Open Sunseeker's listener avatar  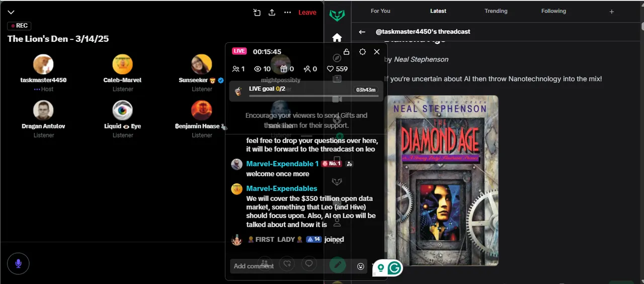coord(202,64)
